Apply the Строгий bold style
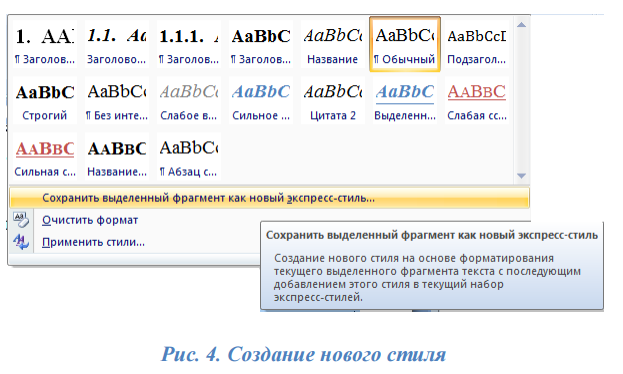Image resolution: width=623 pixels, height=374 pixels. [x=45, y=101]
